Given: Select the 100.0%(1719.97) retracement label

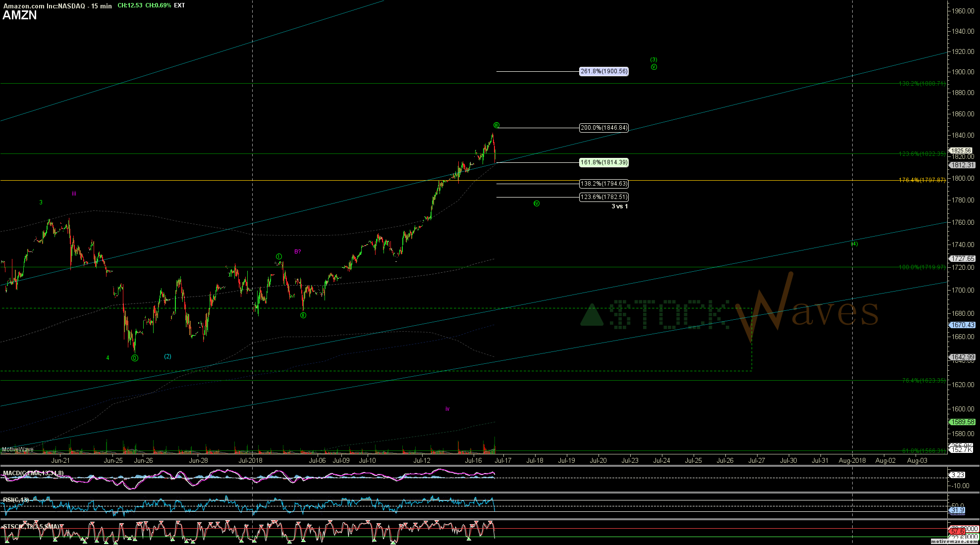Looking at the screenshot, I should click(x=922, y=267).
